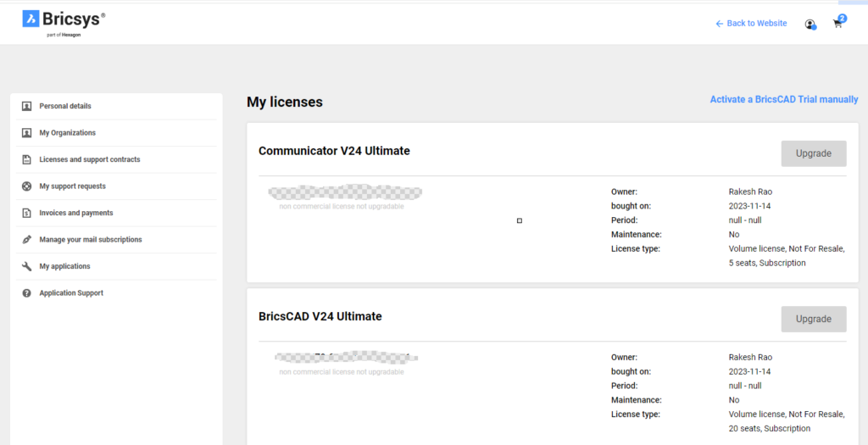This screenshot has height=445, width=868.
Task: Click the BricsCAD Maintenance label
Action: [637, 400]
